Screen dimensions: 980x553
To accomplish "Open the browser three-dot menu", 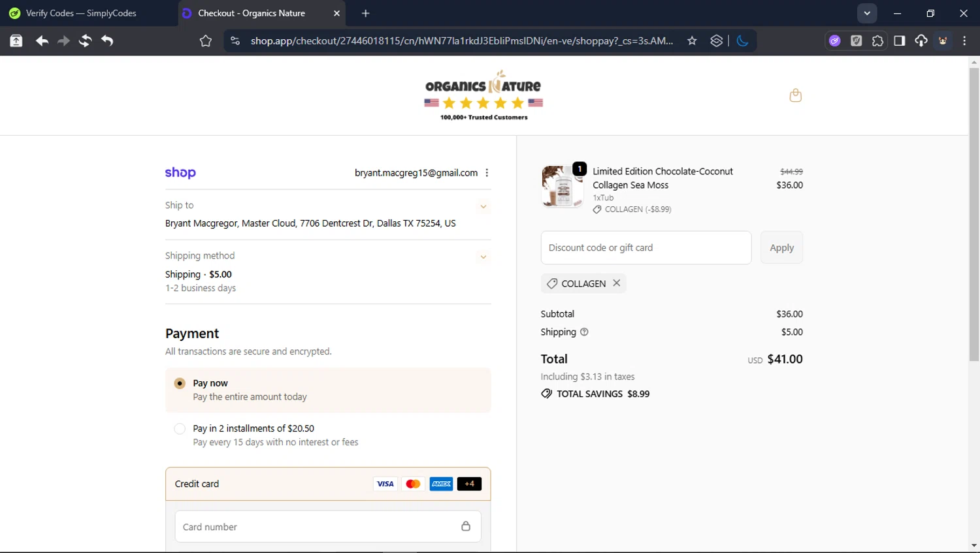I will click(x=965, y=40).
